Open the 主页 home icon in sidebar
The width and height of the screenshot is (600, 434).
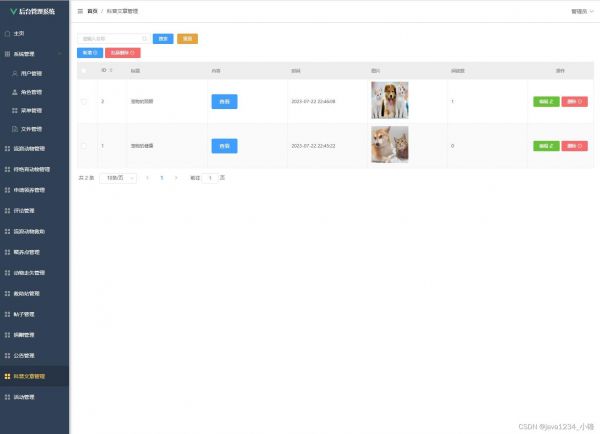click(x=7, y=34)
